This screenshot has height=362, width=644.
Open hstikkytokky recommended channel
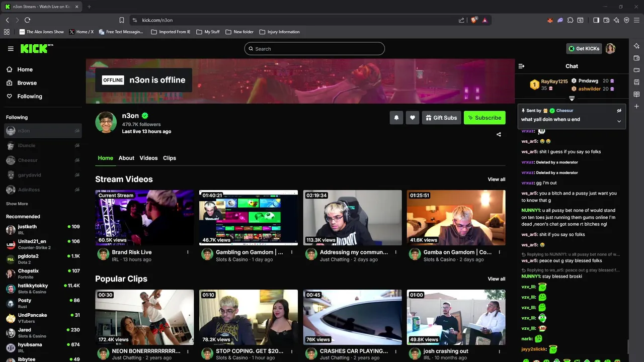[x=43, y=288]
